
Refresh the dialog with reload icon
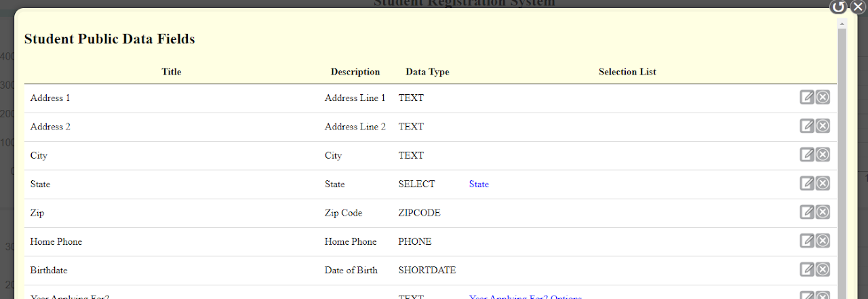[x=839, y=7]
